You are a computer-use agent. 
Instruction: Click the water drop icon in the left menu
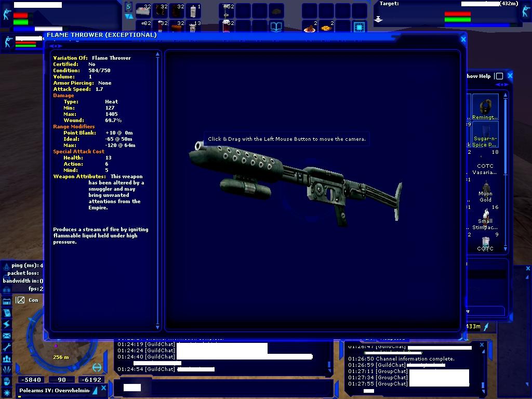(x=6, y=267)
